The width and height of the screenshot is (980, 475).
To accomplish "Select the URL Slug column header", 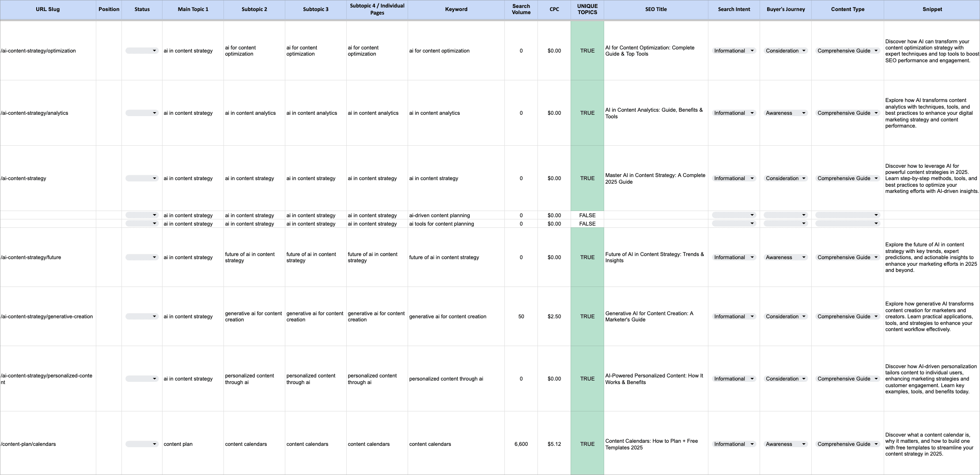I will click(48, 9).
